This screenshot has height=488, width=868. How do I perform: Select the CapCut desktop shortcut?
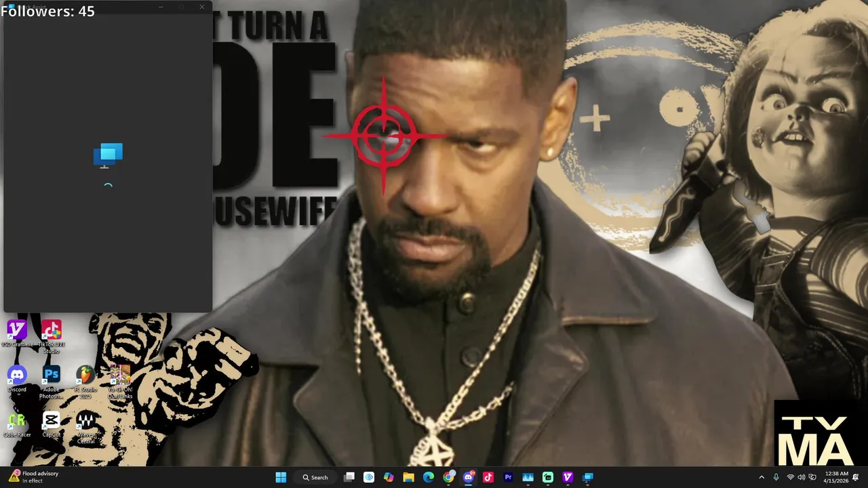(52, 424)
